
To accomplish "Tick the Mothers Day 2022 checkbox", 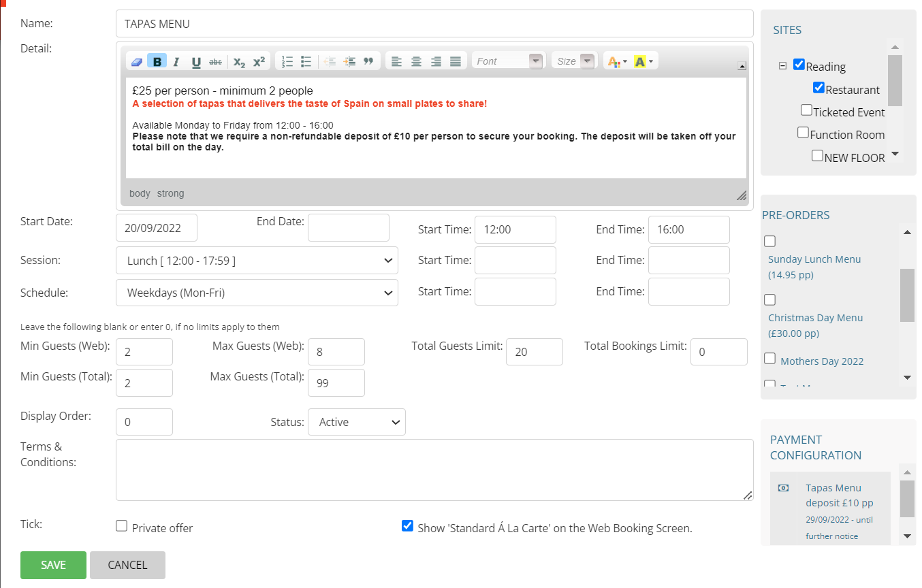I will 770,359.
